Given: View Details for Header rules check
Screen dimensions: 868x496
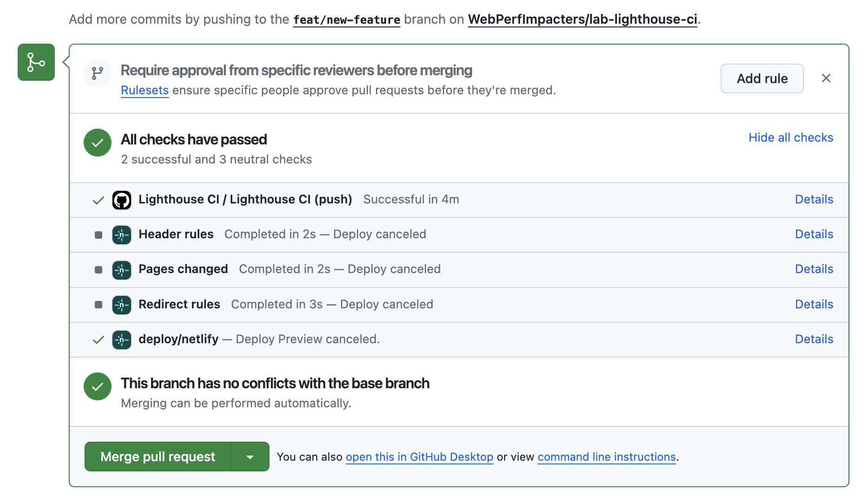Looking at the screenshot, I should click(814, 234).
